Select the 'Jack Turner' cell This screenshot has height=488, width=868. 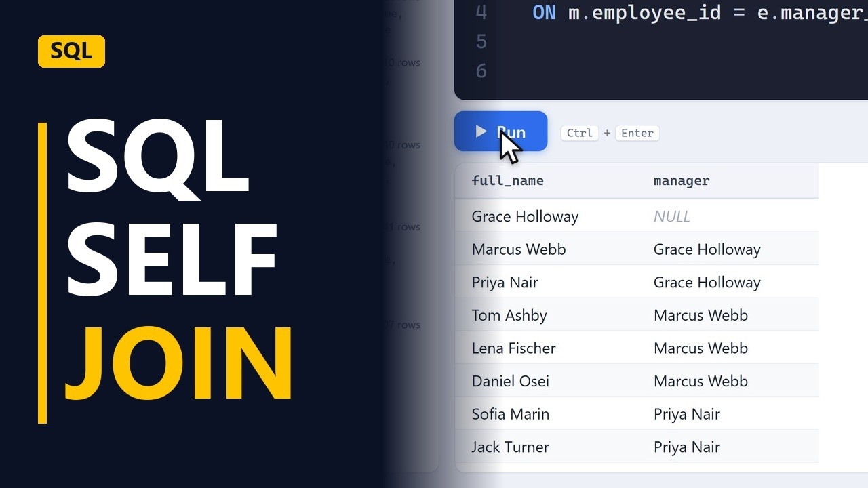point(511,447)
